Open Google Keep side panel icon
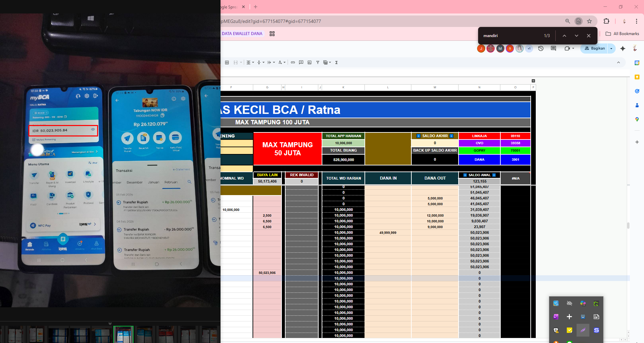Viewport: 644px width, 343px height. coord(637,77)
